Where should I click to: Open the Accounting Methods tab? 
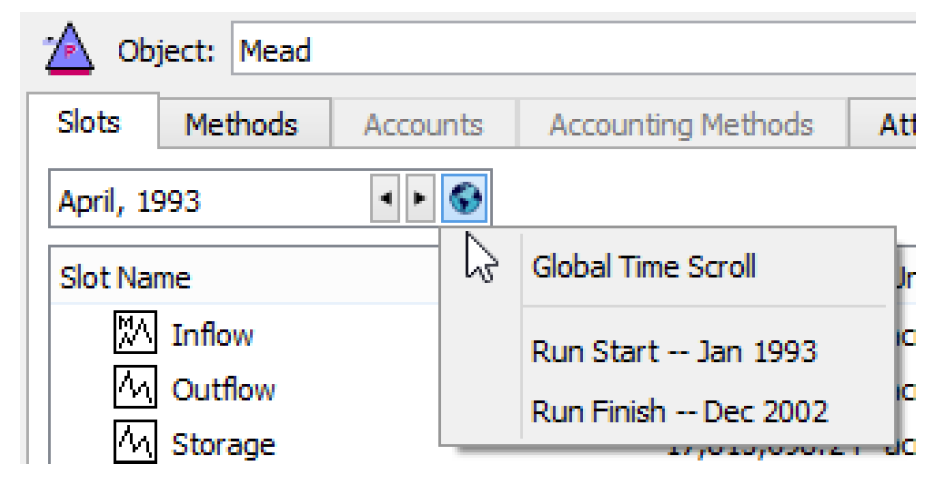681,125
